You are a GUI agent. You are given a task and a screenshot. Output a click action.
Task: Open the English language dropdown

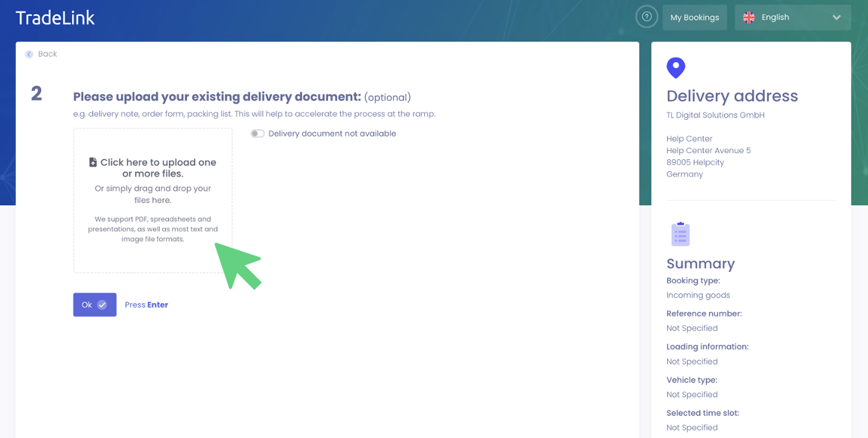[792, 17]
